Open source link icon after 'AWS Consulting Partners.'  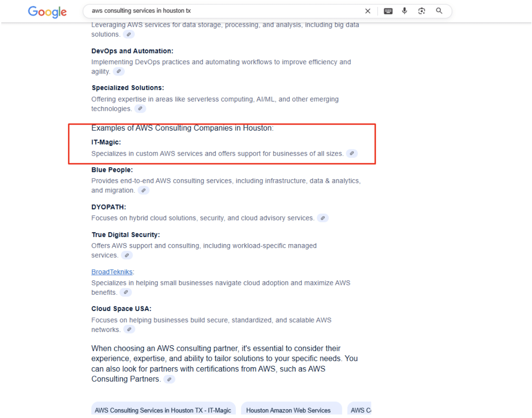pyautogui.click(x=169, y=379)
